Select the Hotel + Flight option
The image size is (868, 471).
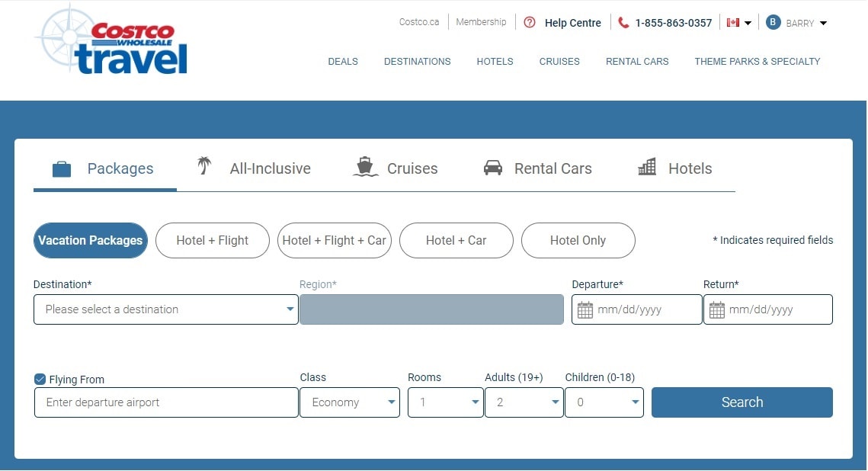212,241
